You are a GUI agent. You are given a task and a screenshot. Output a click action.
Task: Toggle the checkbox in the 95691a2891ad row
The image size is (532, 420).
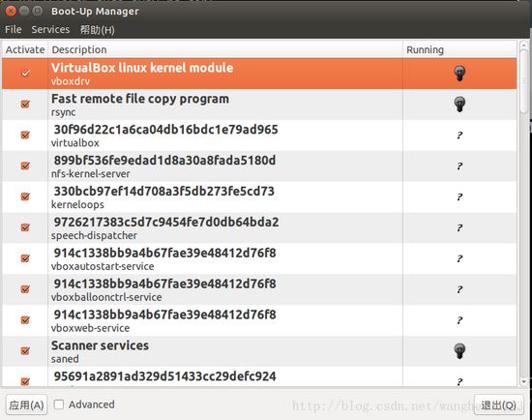tap(25, 381)
